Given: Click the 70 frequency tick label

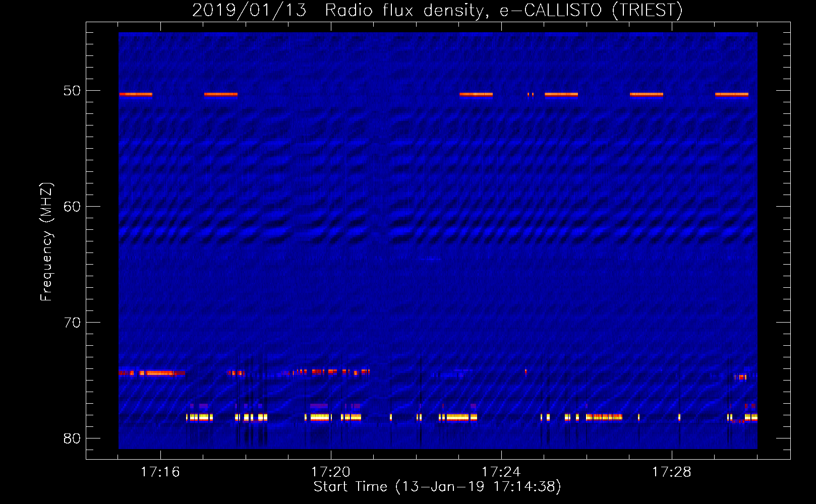Looking at the screenshot, I should coord(72,323).
